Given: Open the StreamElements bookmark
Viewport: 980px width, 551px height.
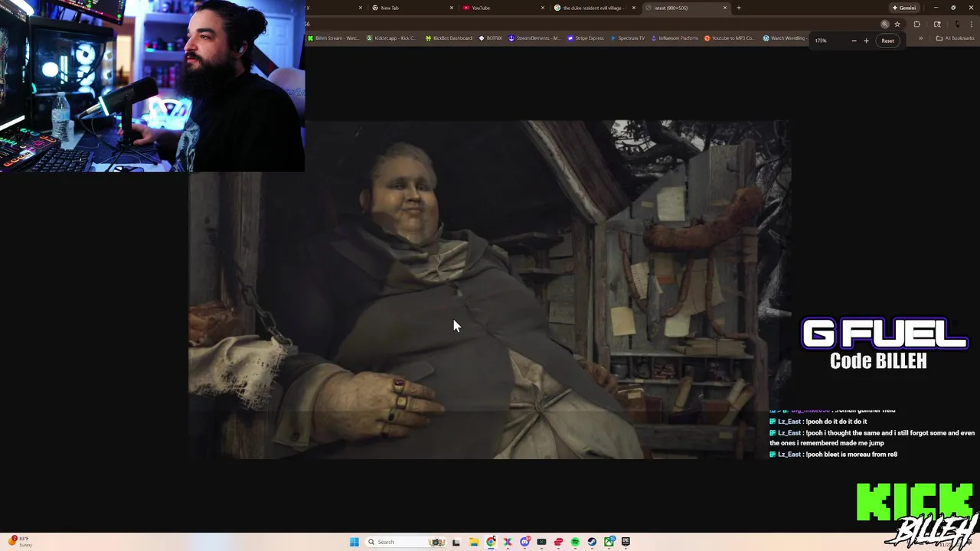Looking at the screenshot, I should point(534,38).
